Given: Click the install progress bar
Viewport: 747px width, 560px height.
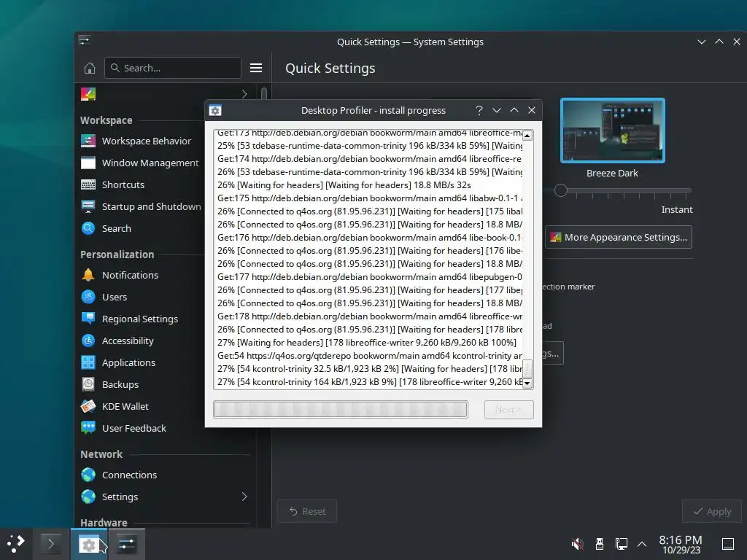Looking at the screenshot, I should click(341, 410).
